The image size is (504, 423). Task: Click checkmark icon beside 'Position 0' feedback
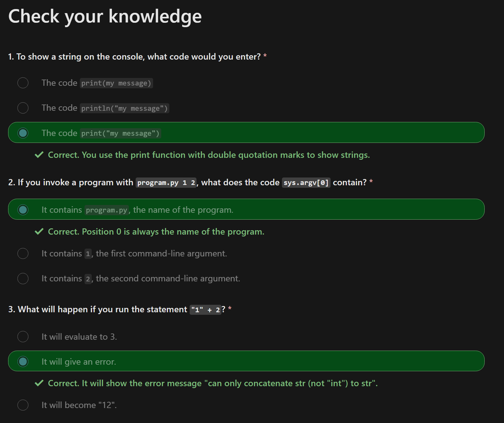click(x=39, y=231)
